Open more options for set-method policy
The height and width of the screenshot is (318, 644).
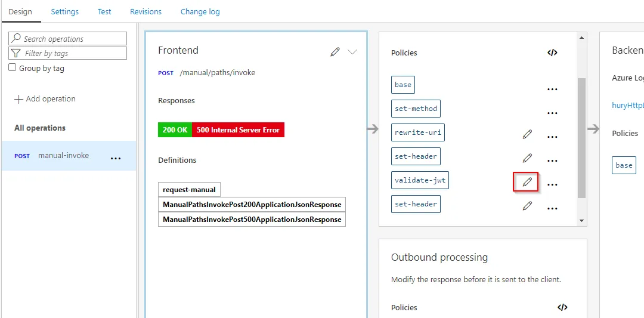552,113
